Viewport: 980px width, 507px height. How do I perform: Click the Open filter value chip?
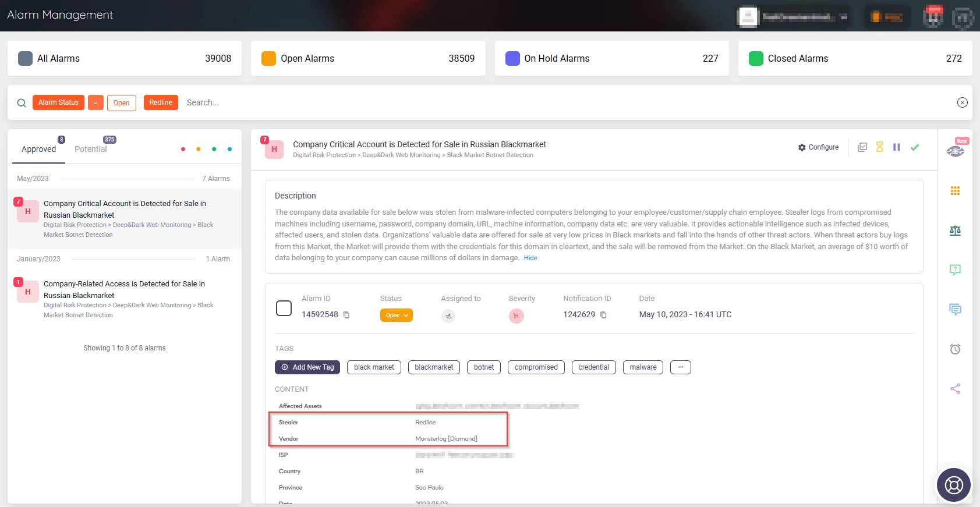point(122,102)
